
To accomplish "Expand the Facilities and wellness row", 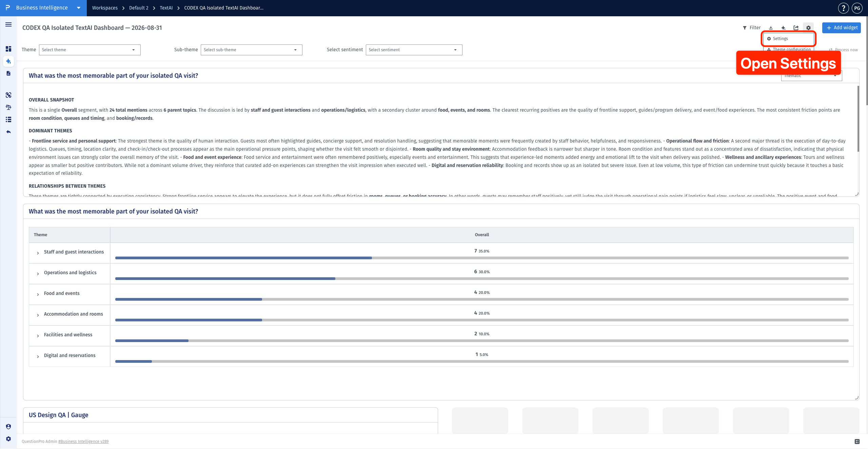I will pos(38,336).
